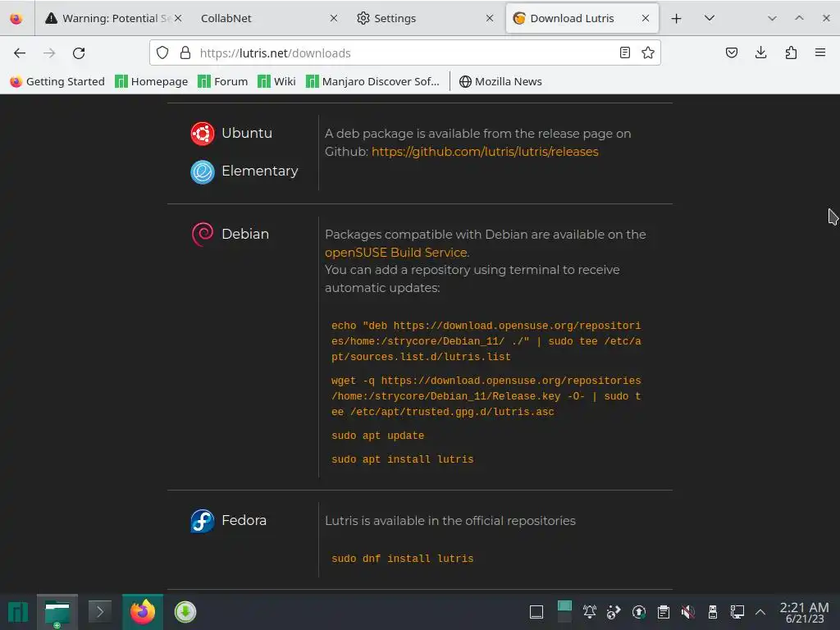The height and width of the screenshot is (630, 840).
Task: Open Manjaro Discover Software bookmark
Action: pyautogui.click(x=372, y=81)
